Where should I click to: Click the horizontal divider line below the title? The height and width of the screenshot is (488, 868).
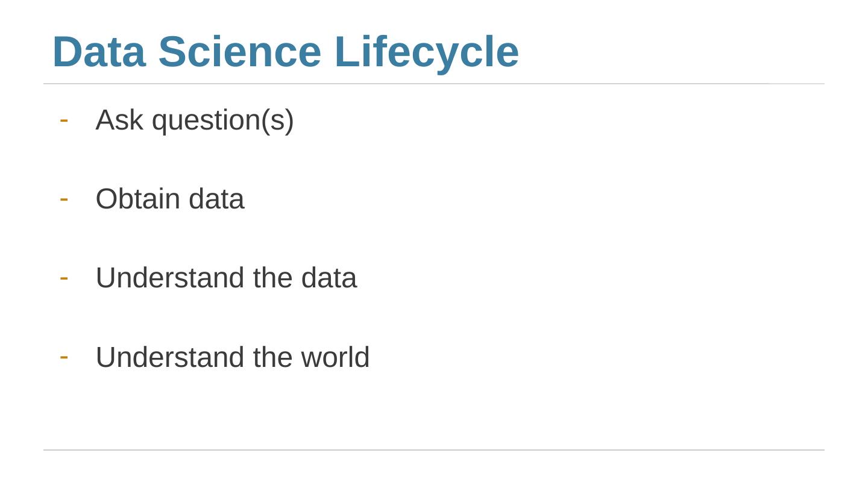click(434, 84)
